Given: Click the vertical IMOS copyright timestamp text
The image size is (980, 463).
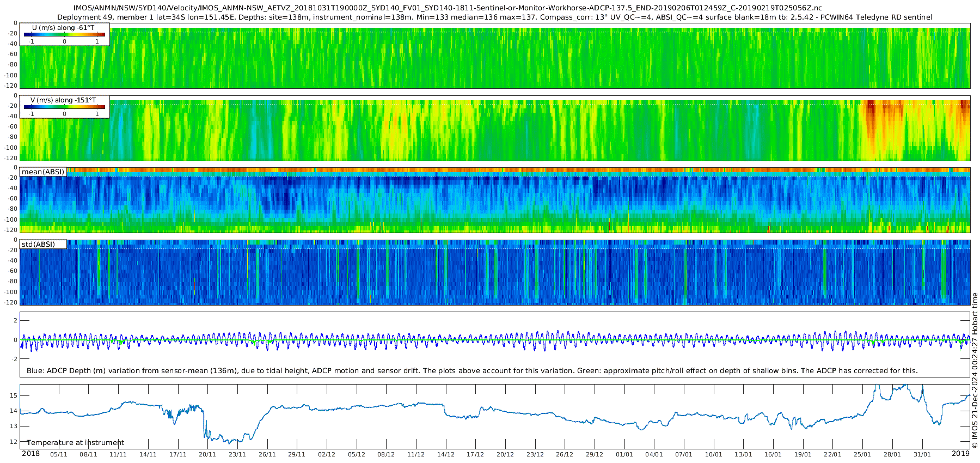Looking at the screenshot, I should pyautogui.click(x=975, y=370).
